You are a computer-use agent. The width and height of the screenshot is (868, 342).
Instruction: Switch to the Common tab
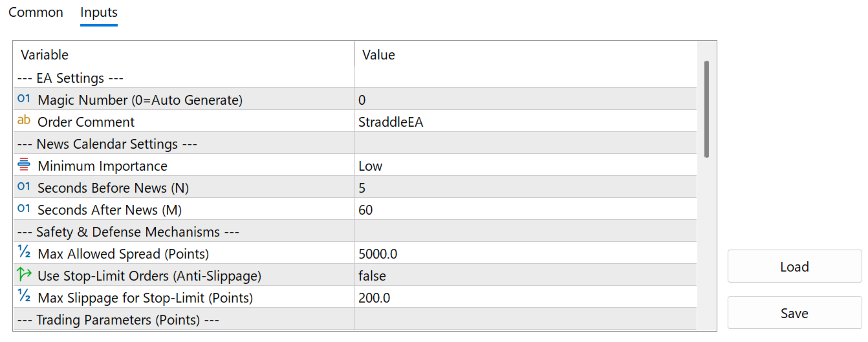pos(36,12)
